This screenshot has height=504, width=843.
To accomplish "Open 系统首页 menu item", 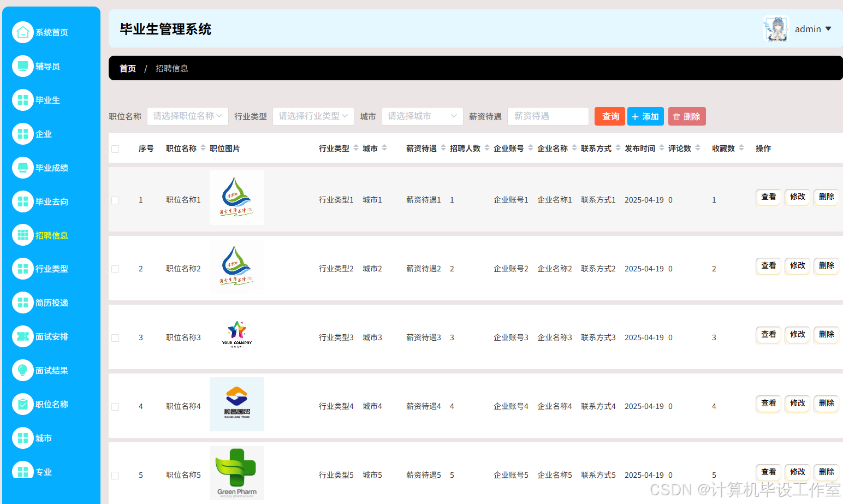I will point(52,32).
